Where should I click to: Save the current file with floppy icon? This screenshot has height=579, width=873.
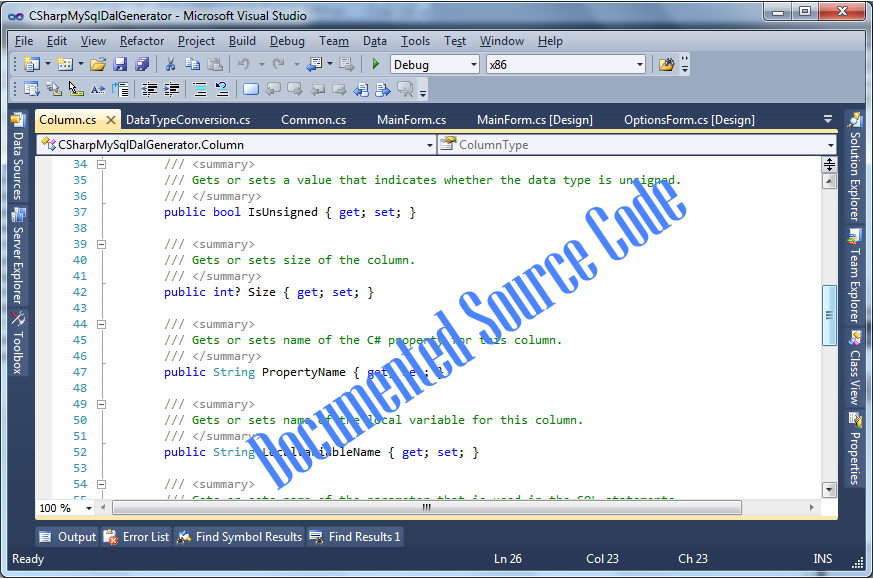pos(120,65)
